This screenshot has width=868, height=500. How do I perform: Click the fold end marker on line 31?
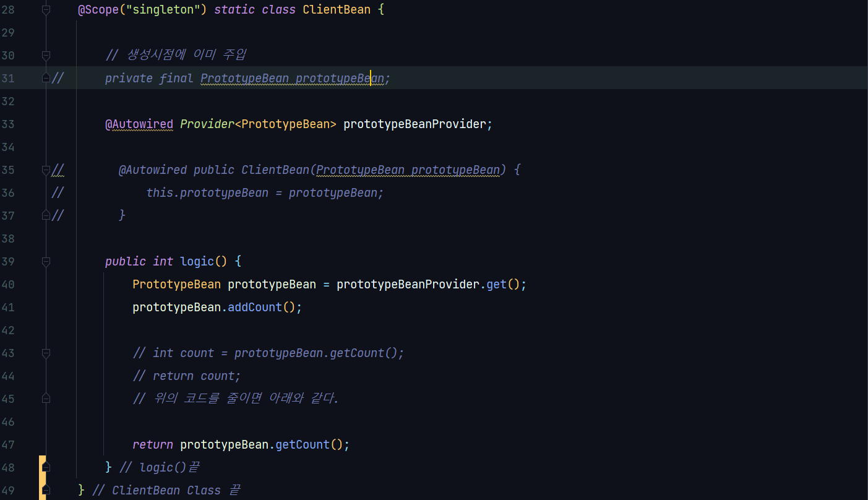[46, 79]
